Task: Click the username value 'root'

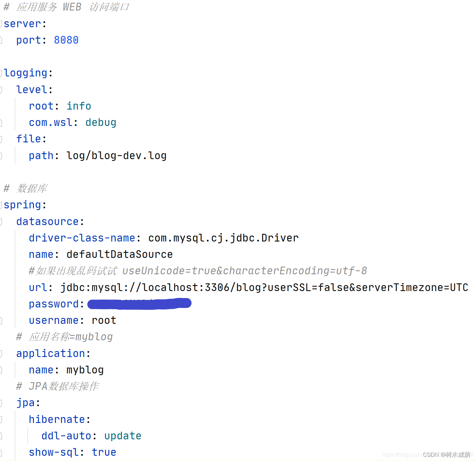Action: click(x=104, y=320)
